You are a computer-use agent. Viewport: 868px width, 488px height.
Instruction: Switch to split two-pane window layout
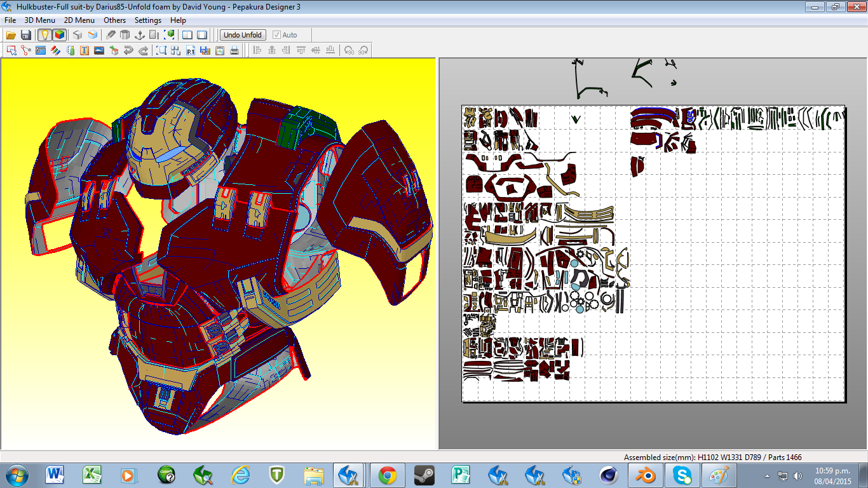[x=187, y=35]
